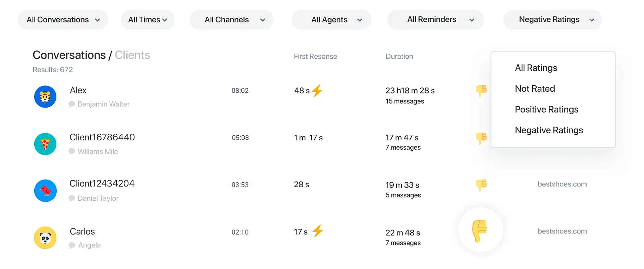
Task: Open the All Conversations dropdown
Action: tap(63, 20)
